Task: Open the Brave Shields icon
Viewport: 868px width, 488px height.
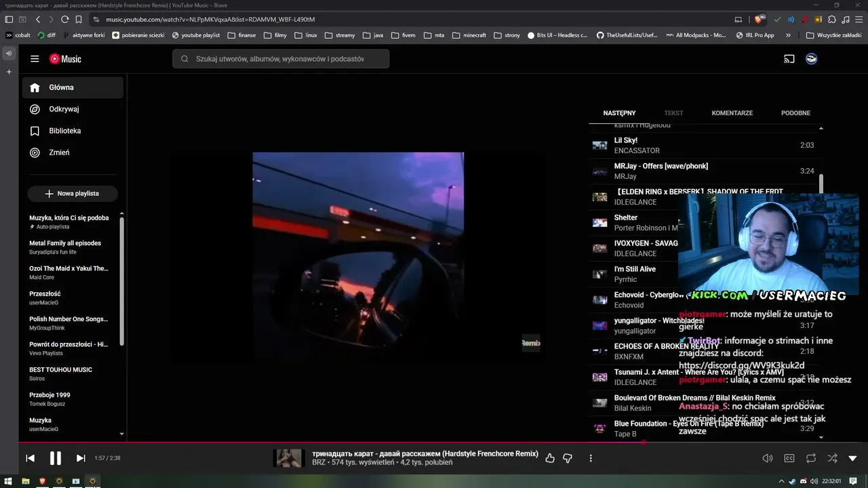Action: (x=759, y=20)
